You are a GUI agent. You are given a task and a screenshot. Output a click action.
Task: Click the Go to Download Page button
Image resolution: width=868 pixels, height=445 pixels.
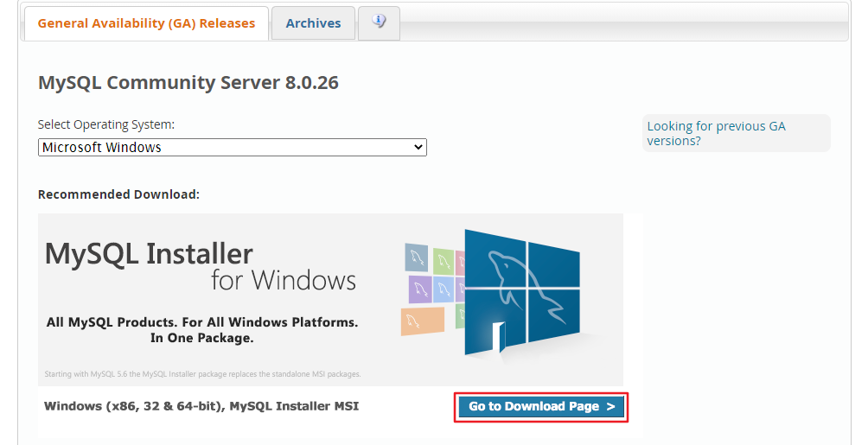541,407
